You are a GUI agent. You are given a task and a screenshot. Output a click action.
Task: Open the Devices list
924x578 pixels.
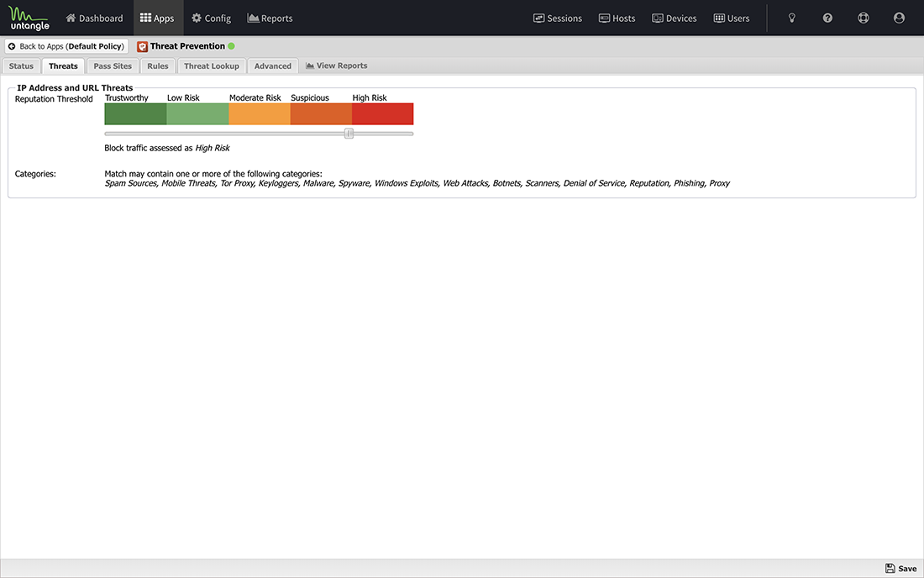tap(675, 18)
